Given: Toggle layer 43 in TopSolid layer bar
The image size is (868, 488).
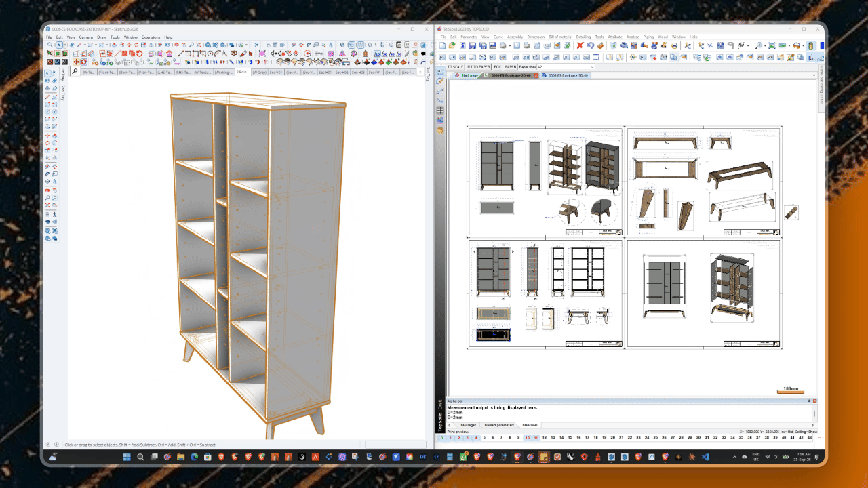Looking at the screenshot, I should pyautogui.click(x=810, y=437).
